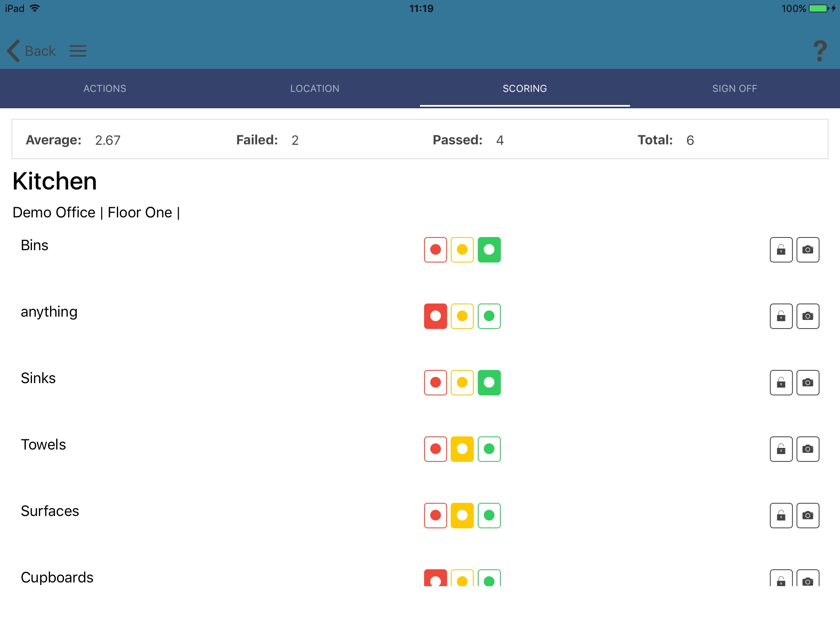Image resolution: width=840 pixels, height=630 pixels.
Task: Open camera for Cupboards
Action: coord(808,578)
